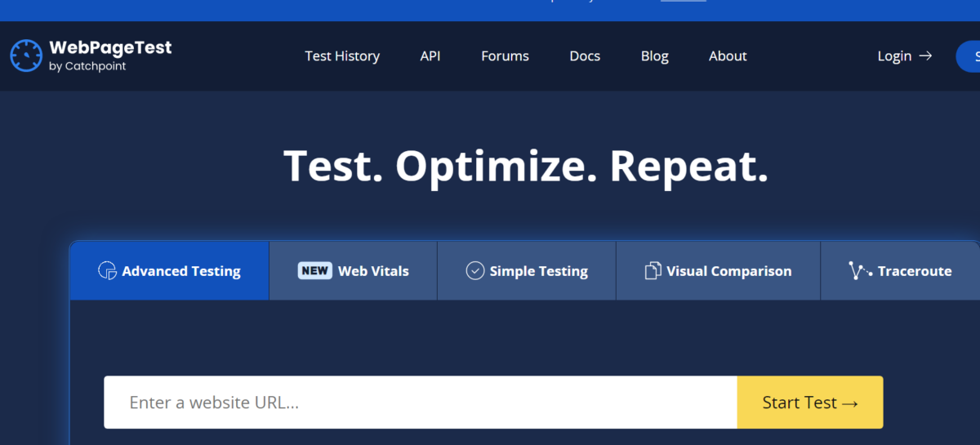Click the cut-off blue sign-up button

[x=969, y=56]
